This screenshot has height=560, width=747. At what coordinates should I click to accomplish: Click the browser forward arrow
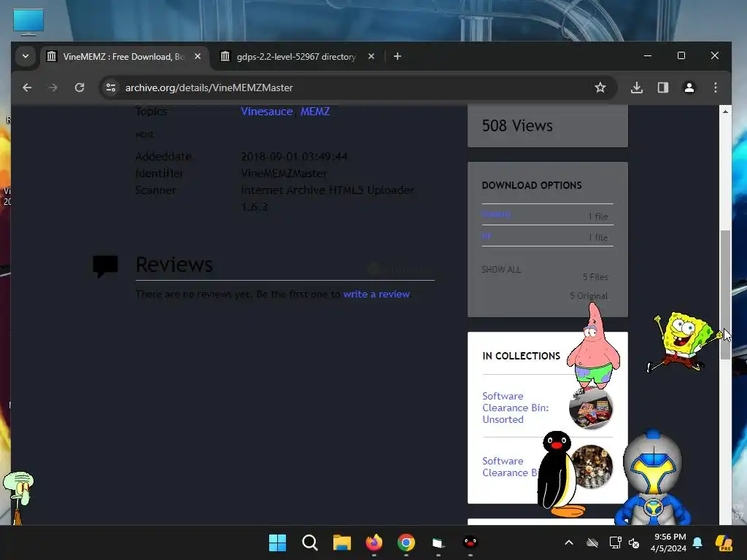click(53, 87)
